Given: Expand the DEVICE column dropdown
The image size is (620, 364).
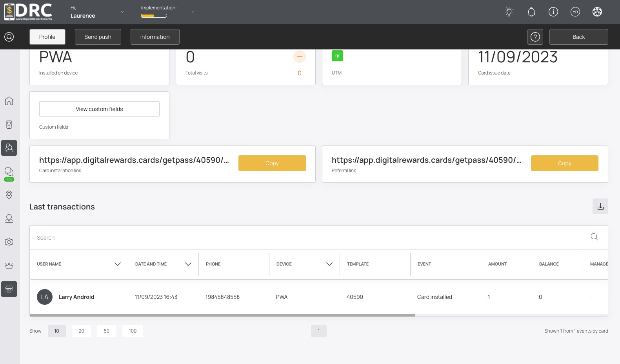Looking at the screenshot, I should pos(329,264).
